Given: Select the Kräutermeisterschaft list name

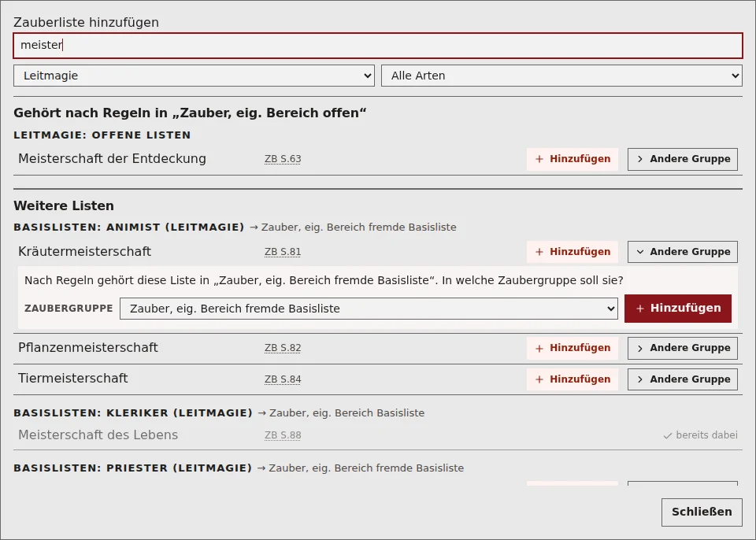Looking at the screenshot, I should (85, 252).
